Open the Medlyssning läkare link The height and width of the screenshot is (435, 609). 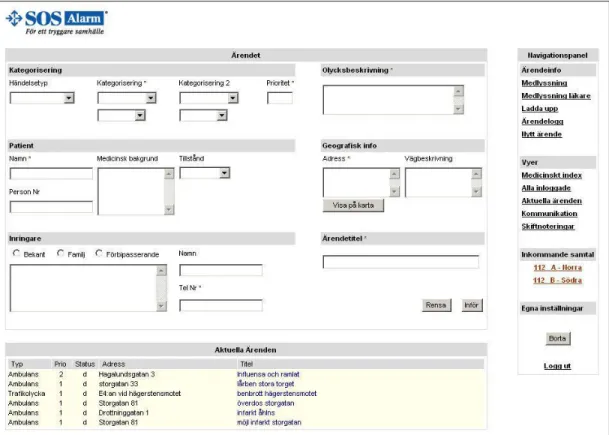coord(556,96)
